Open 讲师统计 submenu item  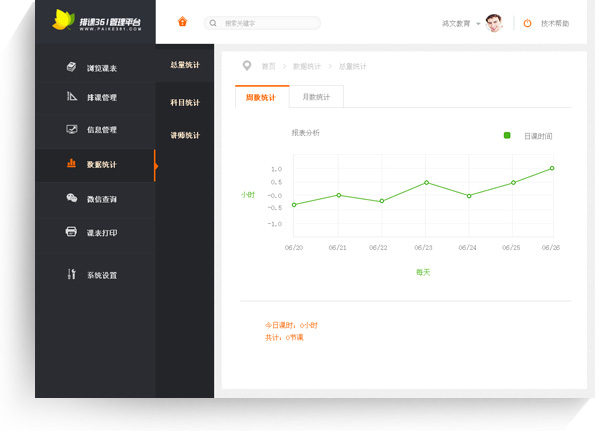point(185,135)
